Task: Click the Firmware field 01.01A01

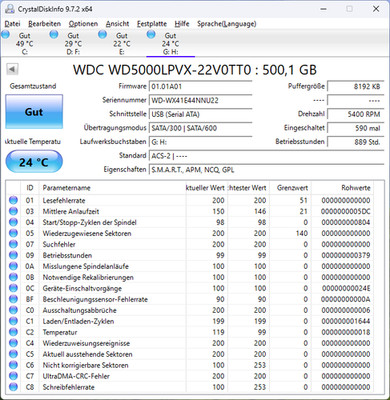Action: pyautogui.click(x=200, y=87)
